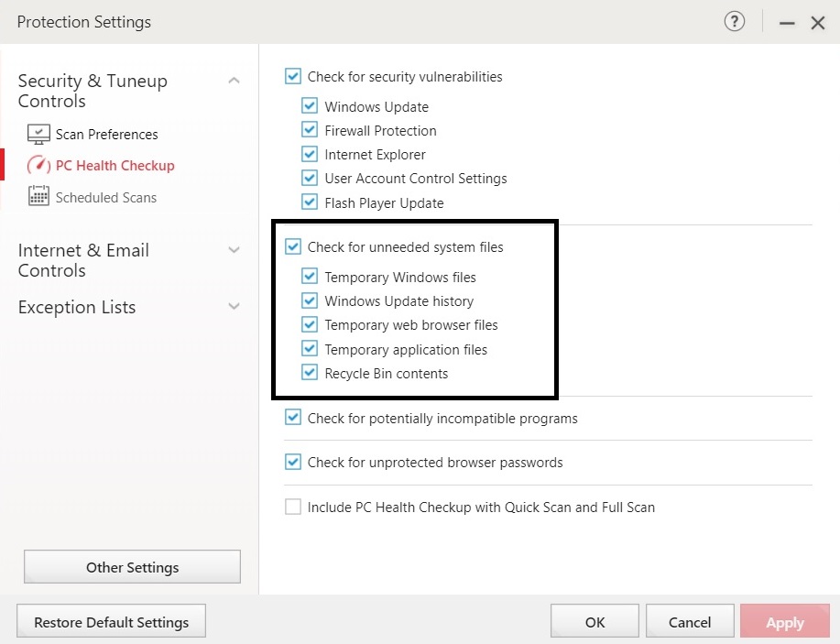Minimize the Protection Settings window
Screen dimensions: 840x644
pyautogui.click(x=787, y=23)
